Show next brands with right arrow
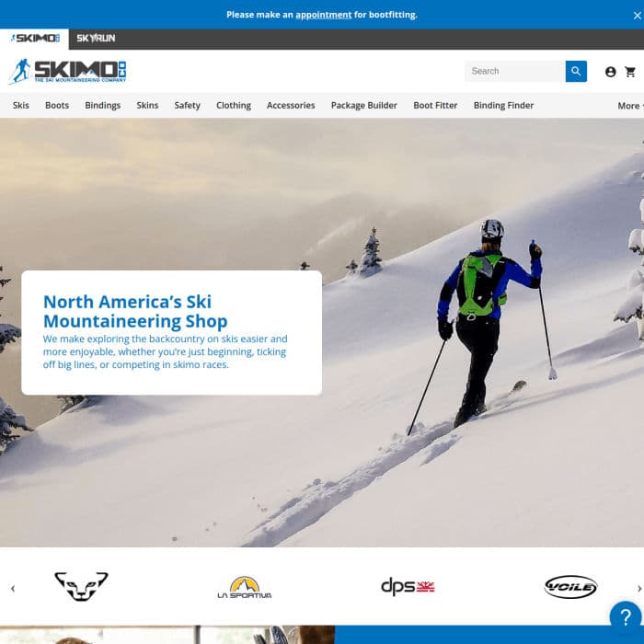The image size is (644, 644). 639,589
